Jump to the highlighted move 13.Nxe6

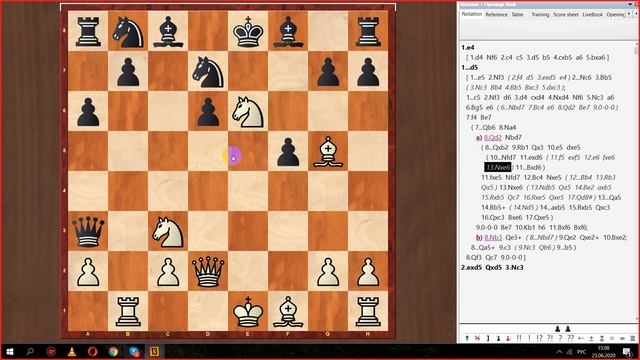coord(498,167)
